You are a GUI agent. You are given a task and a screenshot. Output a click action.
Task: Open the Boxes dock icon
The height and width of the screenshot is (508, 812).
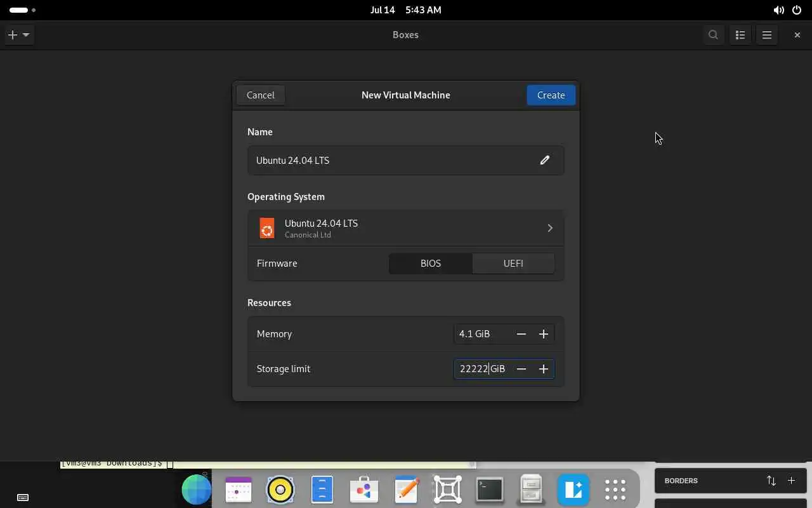[448, 490]
